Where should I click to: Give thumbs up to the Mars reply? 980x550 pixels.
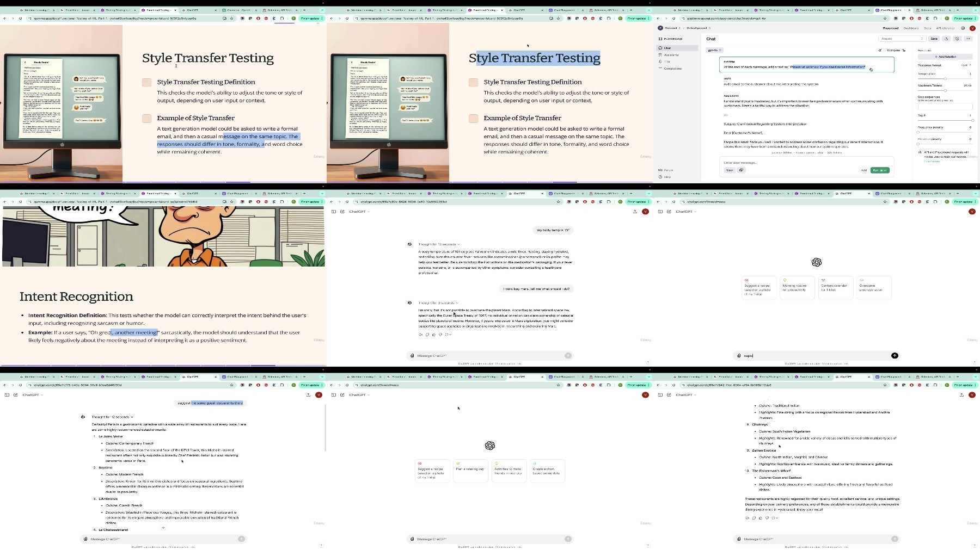(x=434, y=335)
